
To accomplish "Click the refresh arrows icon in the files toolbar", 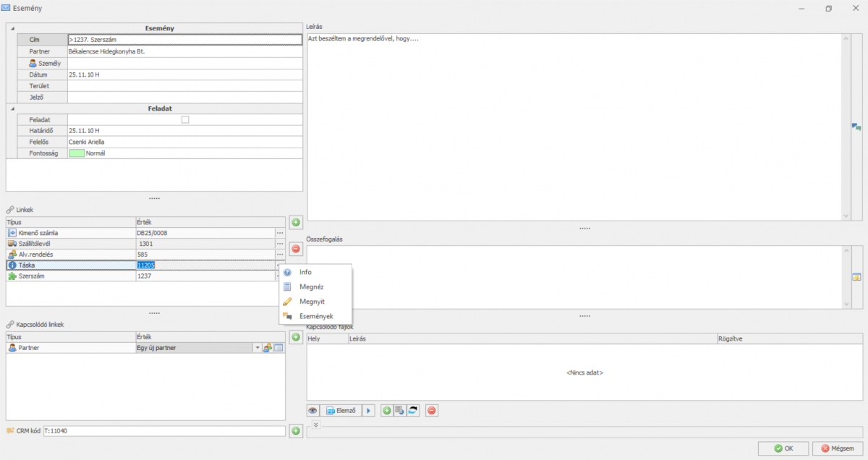I will pyautogui.click(x=413, y=411).
